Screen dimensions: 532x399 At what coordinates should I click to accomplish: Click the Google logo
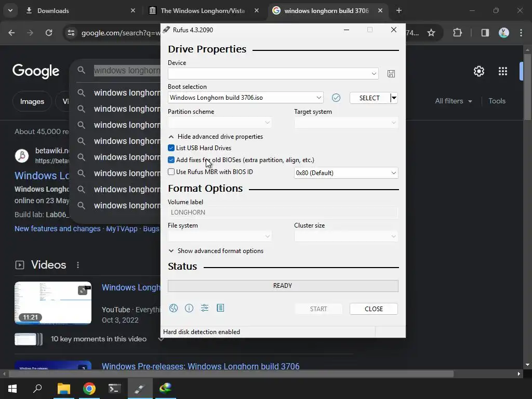click(x=36, y=71)
